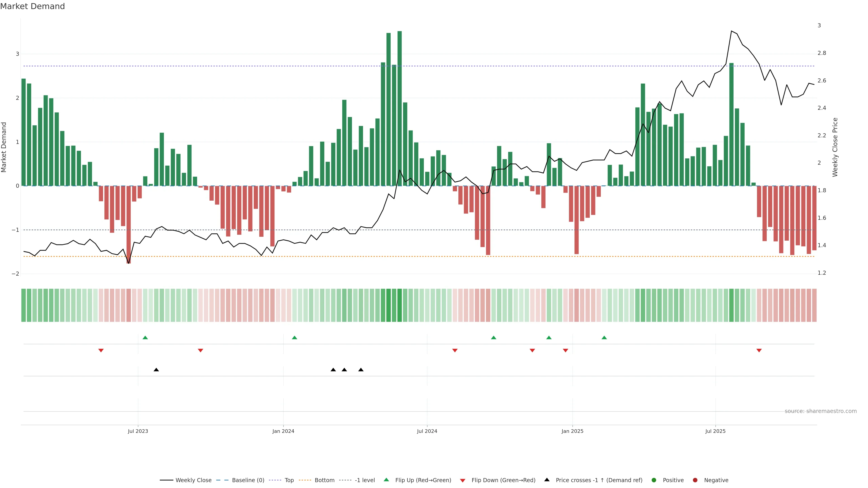The height and width of the screenshot is (488, 868).
Task: Click Flip Up green triangle legend icon
Action: click(387, 480)
